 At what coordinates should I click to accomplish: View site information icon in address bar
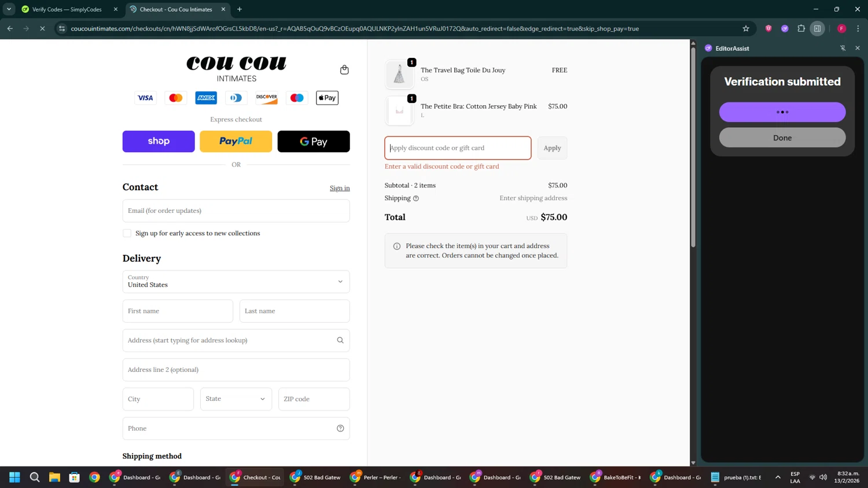[62, 28]
